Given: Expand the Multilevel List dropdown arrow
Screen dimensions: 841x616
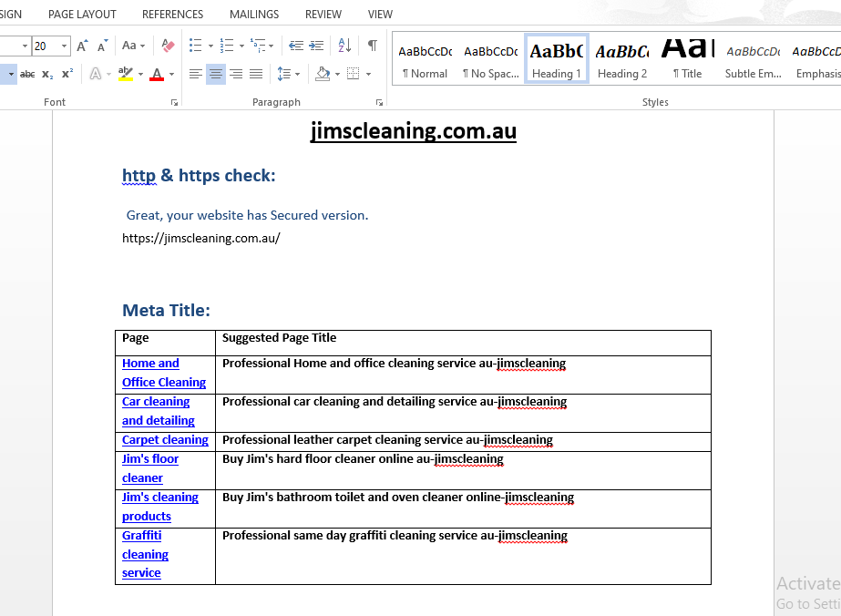Looking at the screenshot, I should pos(271,46).
